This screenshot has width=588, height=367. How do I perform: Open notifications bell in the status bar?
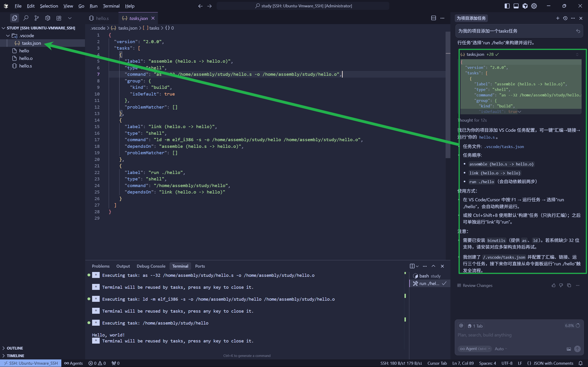(580, 363)
